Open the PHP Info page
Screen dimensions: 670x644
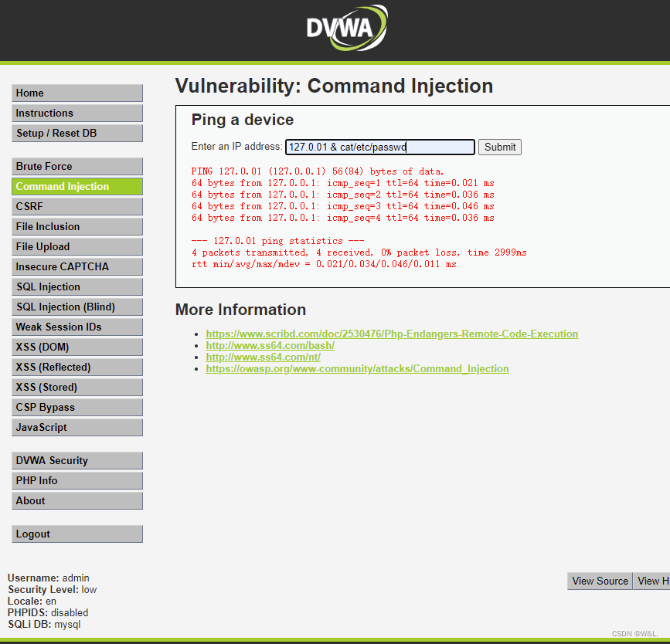pos(77,481)
